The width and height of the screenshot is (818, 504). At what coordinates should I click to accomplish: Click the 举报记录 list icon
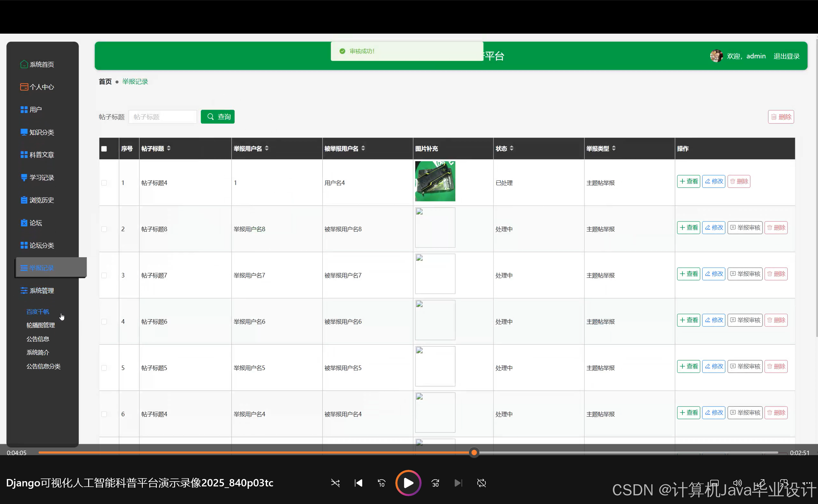click(x=24, y=268)
